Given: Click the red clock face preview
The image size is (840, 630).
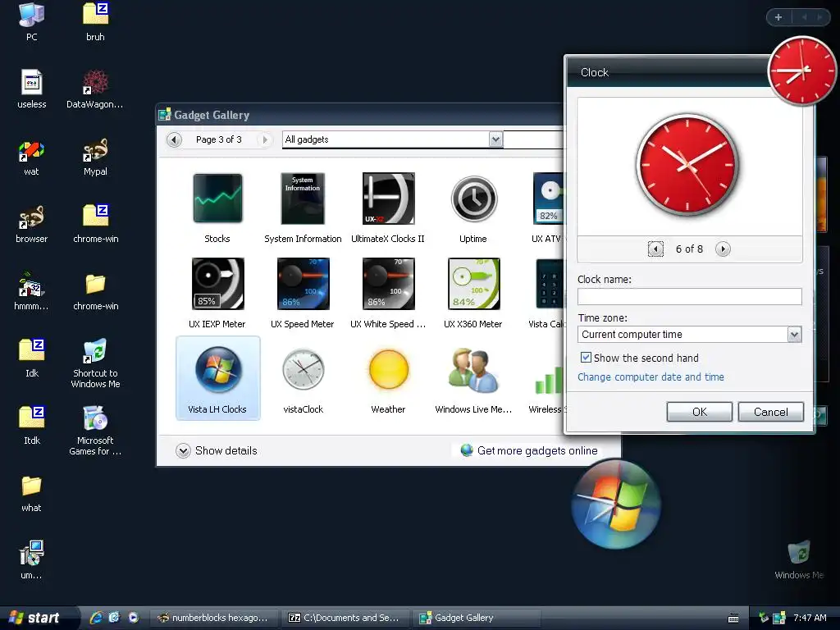Looking at the screenshot, I should [687, 164].
